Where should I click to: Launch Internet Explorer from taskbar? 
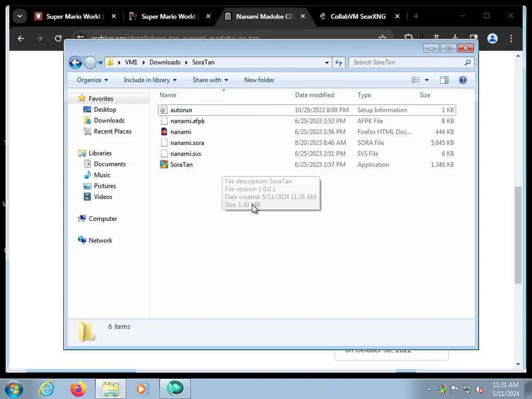(x=46, y=389)
